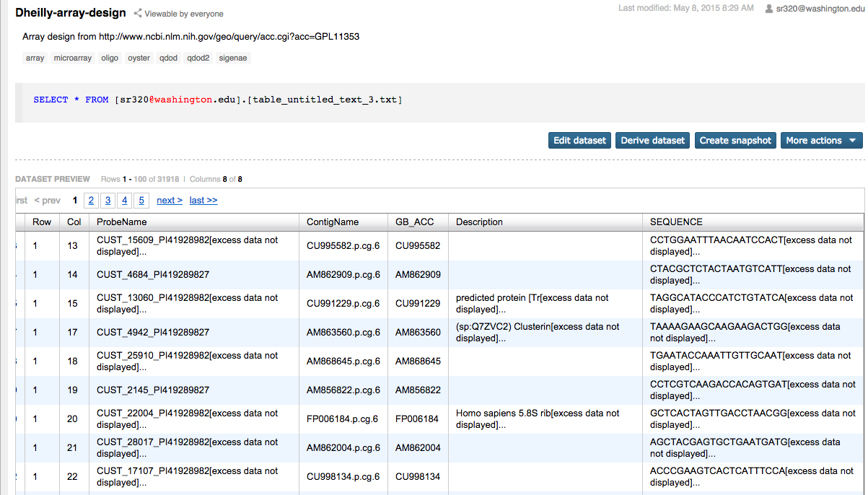Click the sr320@washington.edu account name
Screen dimensions: 868x495
pos(819,9)
